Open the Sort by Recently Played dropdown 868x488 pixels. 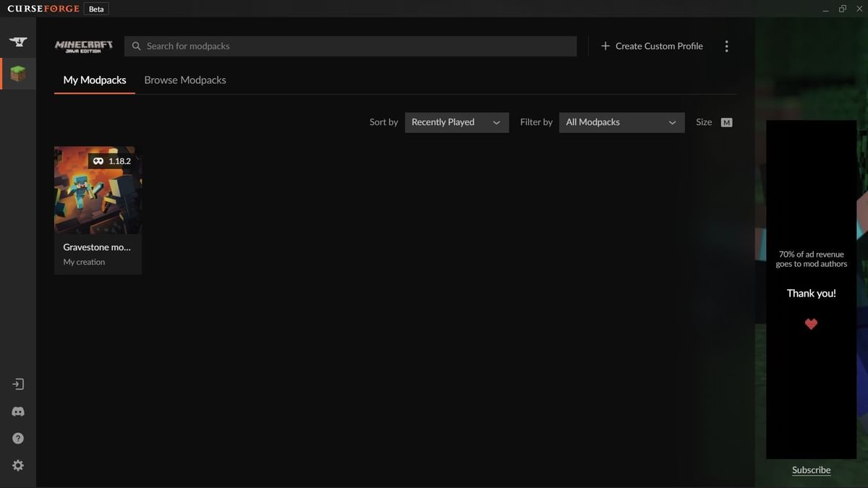pyautogui.click(x=456, y=122)
